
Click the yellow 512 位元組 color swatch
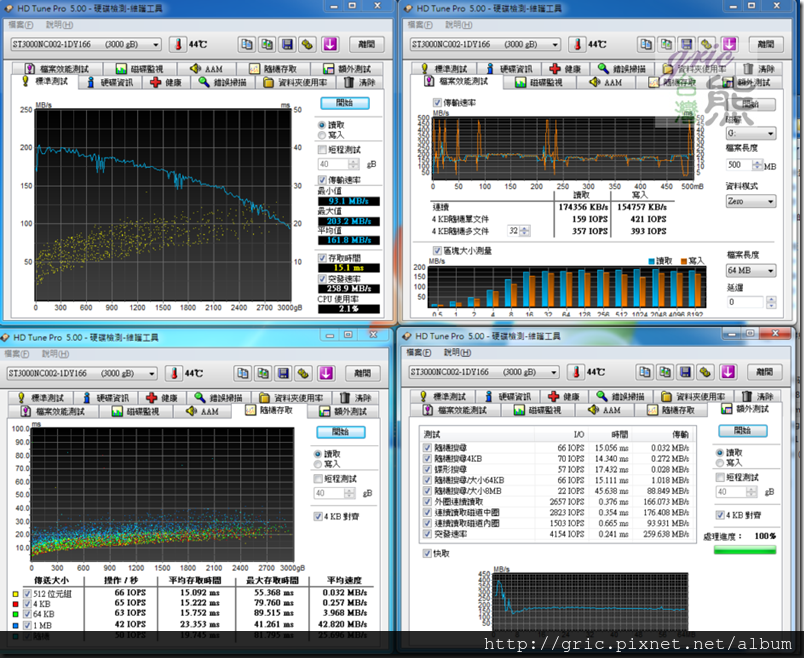click(x=15, y=594)
